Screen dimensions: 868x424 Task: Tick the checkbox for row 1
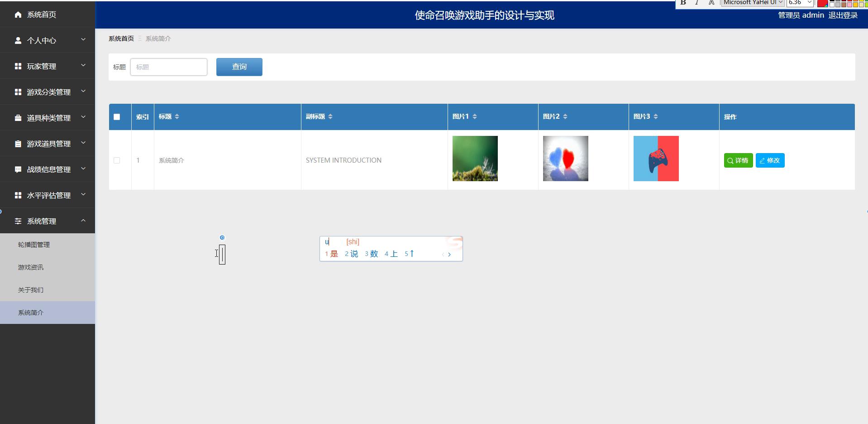tap(117, 160)
